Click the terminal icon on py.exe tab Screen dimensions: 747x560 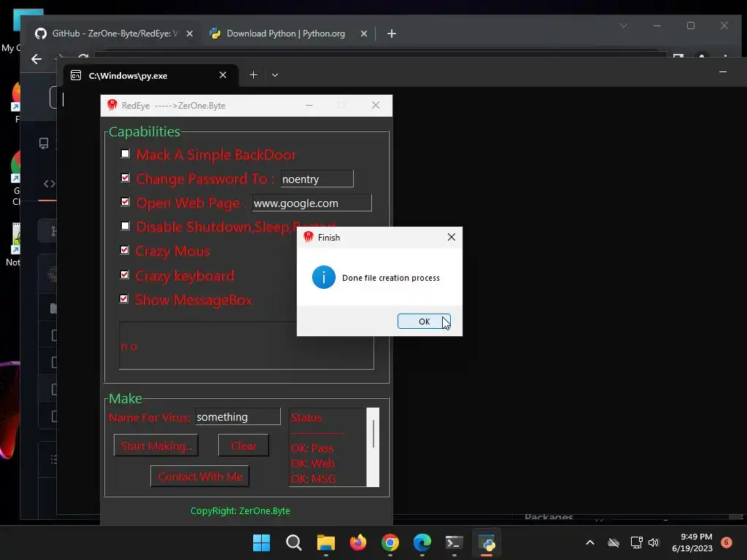76,75
